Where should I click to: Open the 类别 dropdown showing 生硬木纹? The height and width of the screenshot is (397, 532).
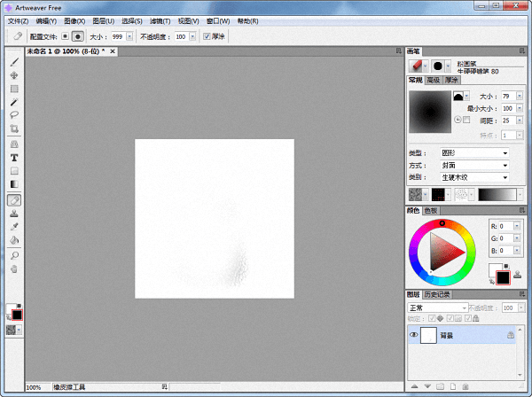[474, 176]
